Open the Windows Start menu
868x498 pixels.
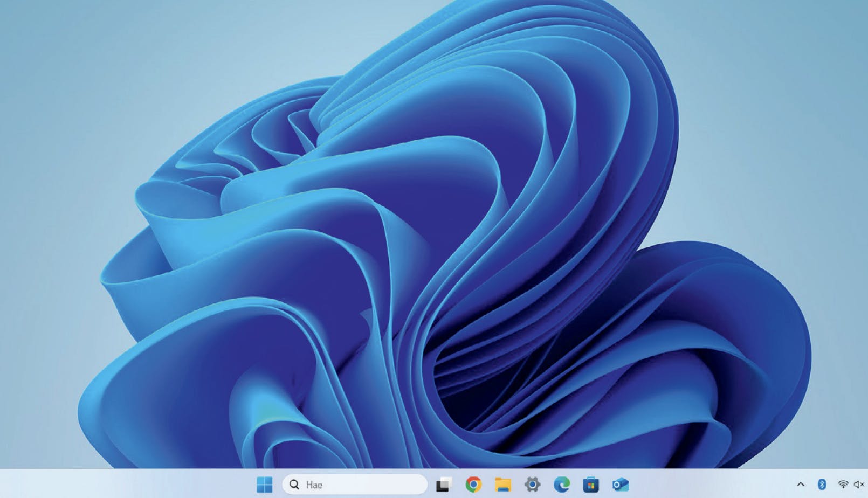[x=264, y=485]
